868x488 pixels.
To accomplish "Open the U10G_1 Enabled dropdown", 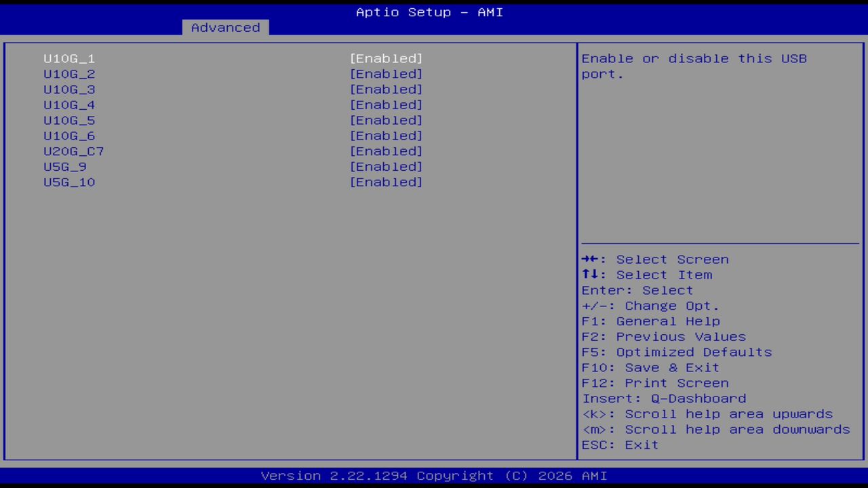I will coord(386,58).
